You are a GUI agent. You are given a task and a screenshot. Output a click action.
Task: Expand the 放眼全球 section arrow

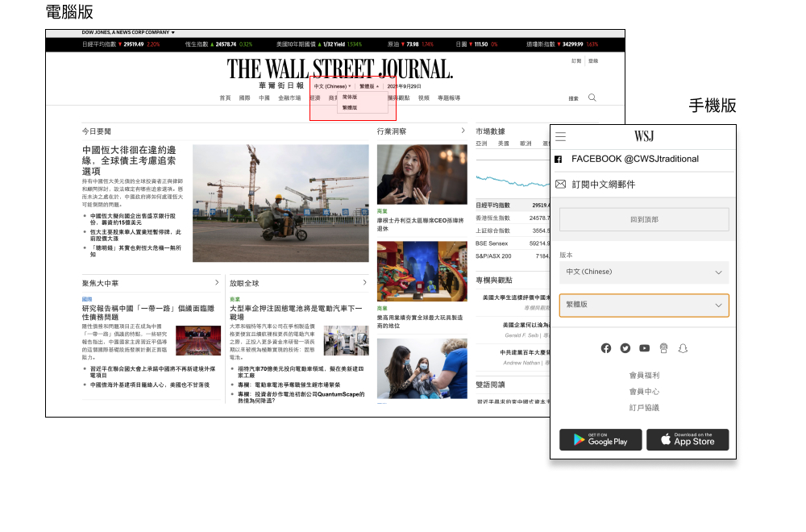point(365,283)
